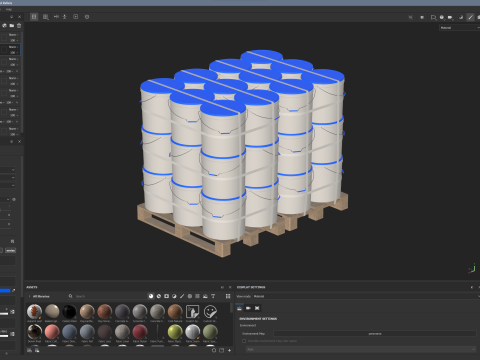Filter assets by half-filled circle filters icon
Screen dimensions: 480x360
[174, 296]
